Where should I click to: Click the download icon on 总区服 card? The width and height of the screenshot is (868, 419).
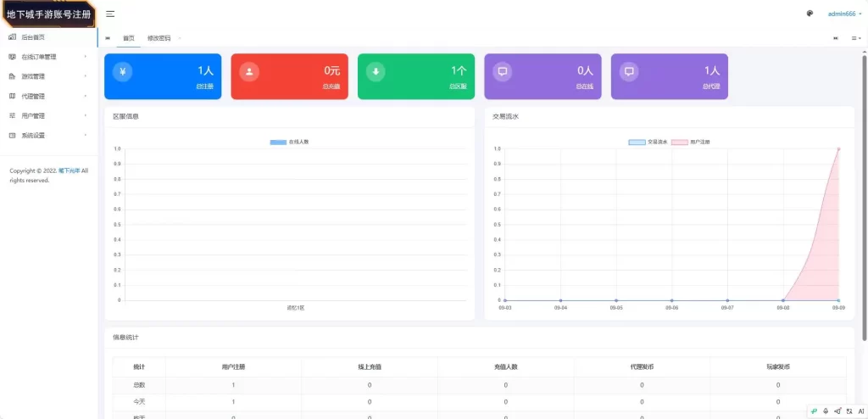click(x=376, y=71)
